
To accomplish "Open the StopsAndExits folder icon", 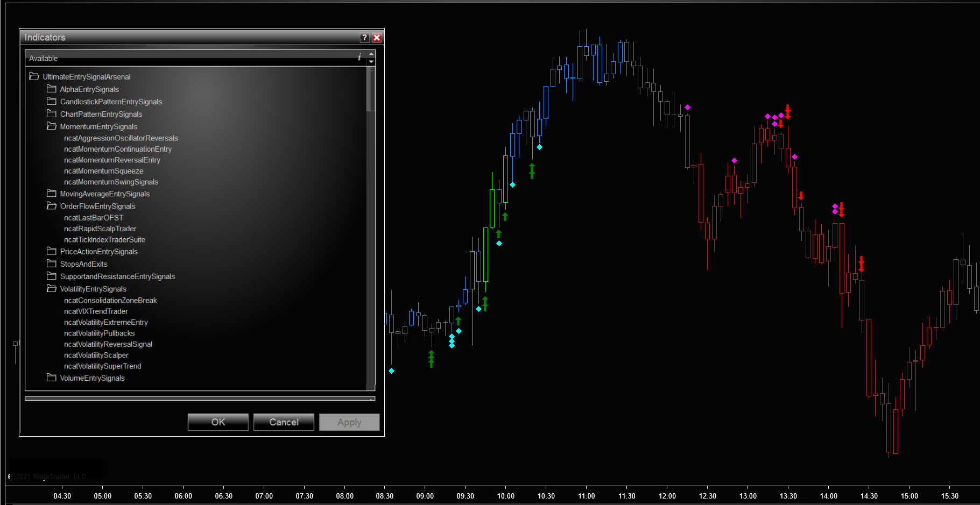I will (x=52, y=263).
